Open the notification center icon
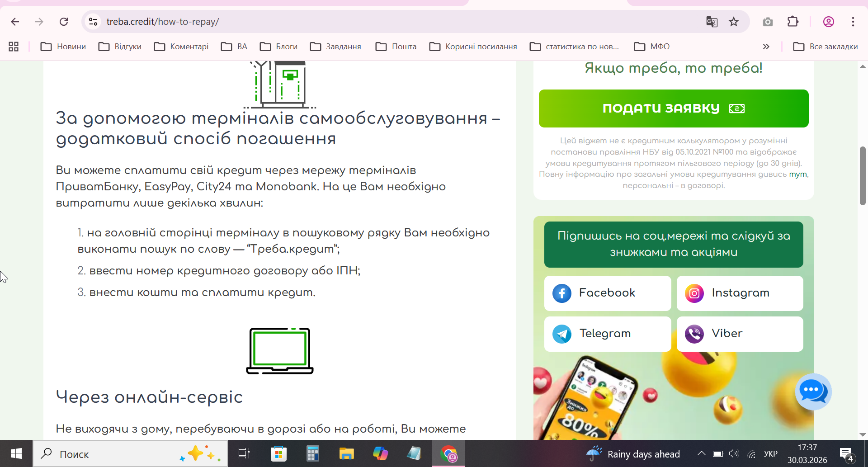The image size is (868, 467). [846, 454]
